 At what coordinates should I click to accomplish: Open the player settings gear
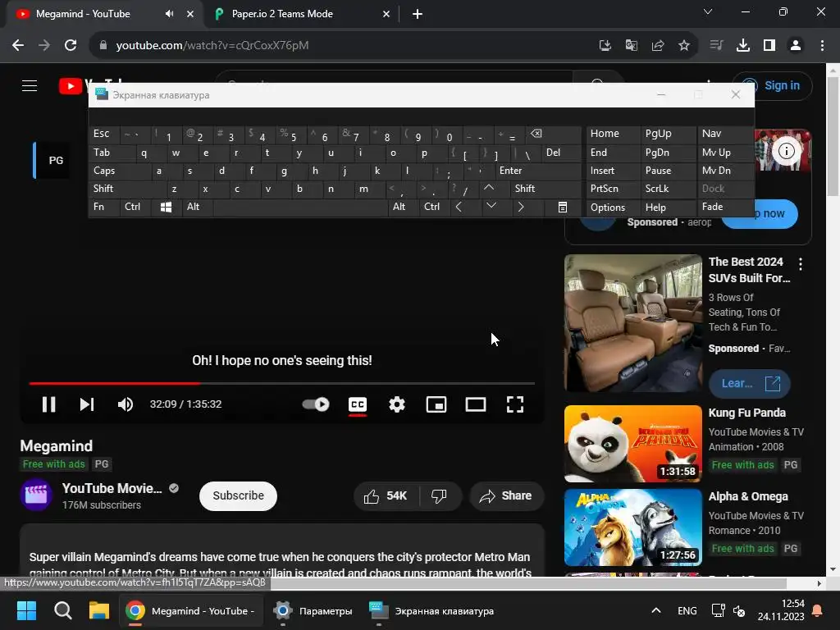point(396,404)
